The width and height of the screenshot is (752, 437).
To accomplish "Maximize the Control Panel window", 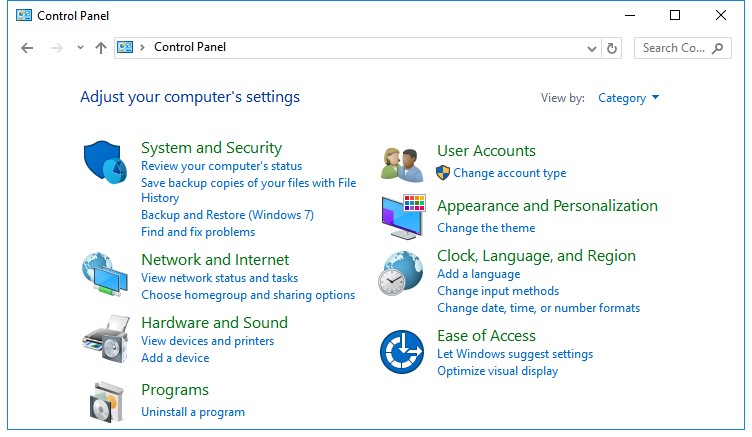I will 675,15.
